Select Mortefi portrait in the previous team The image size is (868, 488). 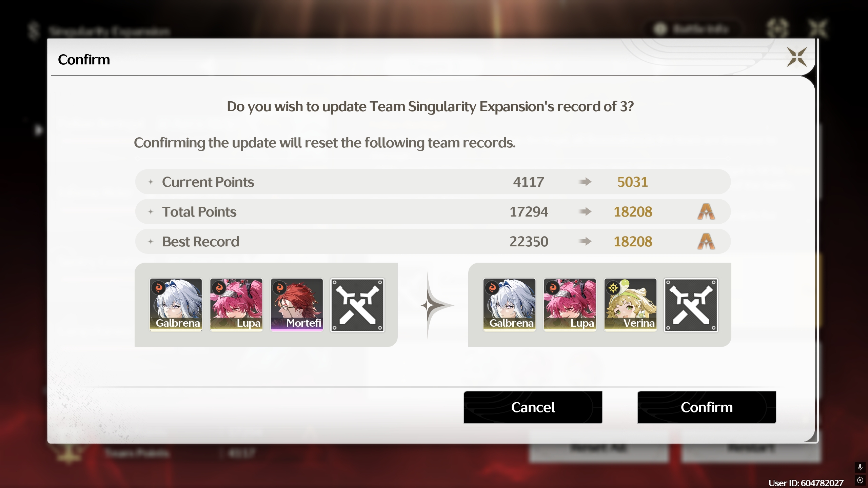pos(297,305)
